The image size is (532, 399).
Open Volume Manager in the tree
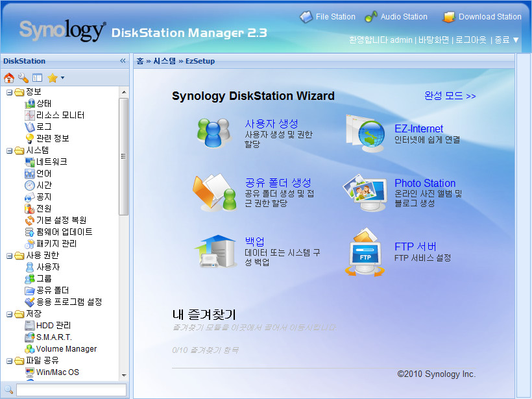point(66,349)
